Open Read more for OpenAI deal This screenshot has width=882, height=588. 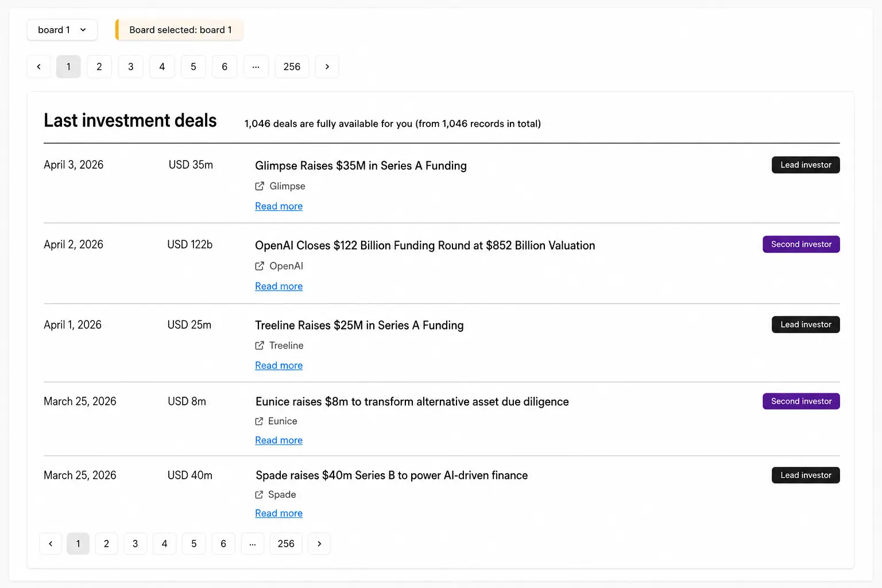point(278,286)
